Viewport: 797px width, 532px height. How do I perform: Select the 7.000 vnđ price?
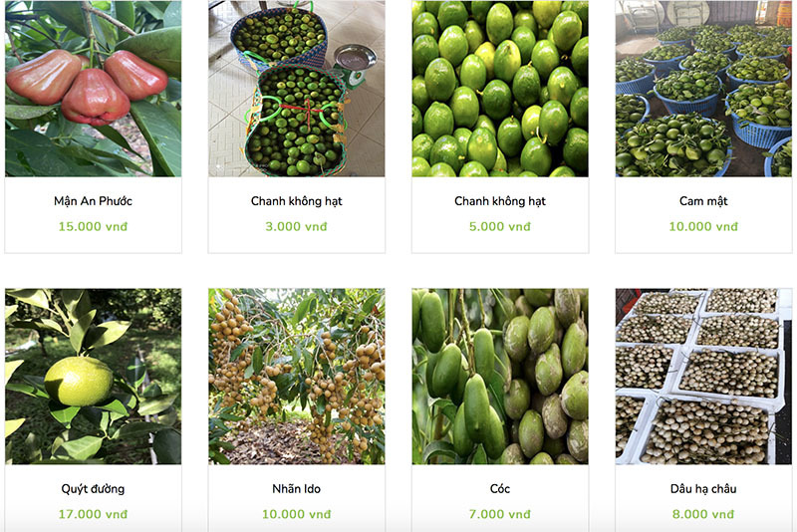[500, 514]
